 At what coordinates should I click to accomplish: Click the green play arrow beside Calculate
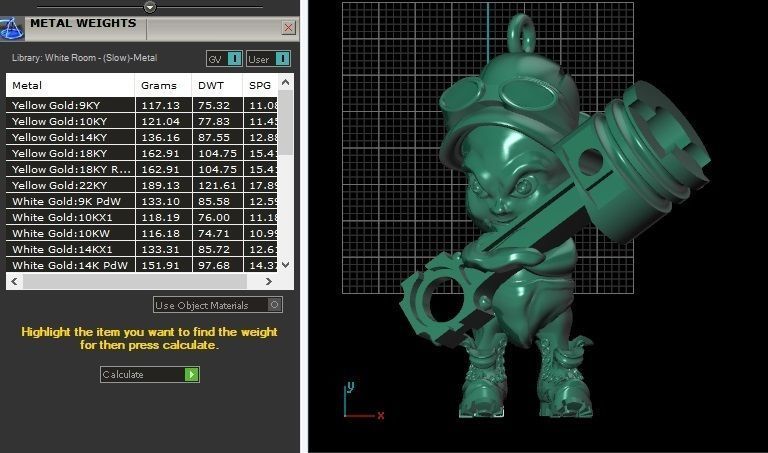[x=192, y=375]
